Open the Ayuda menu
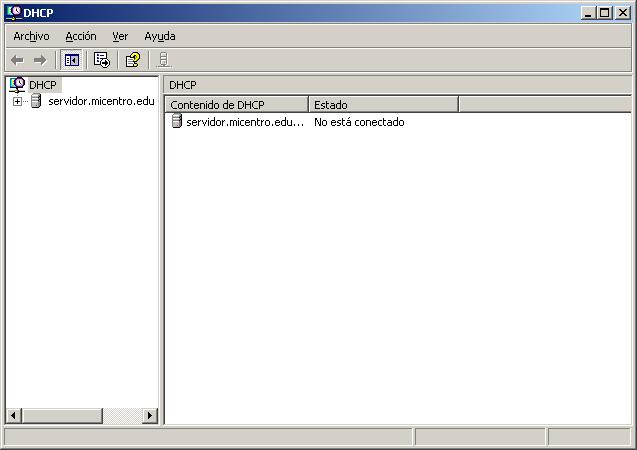Screen dimensions: 637x450 pyautogui.click(x=160, y=36)
